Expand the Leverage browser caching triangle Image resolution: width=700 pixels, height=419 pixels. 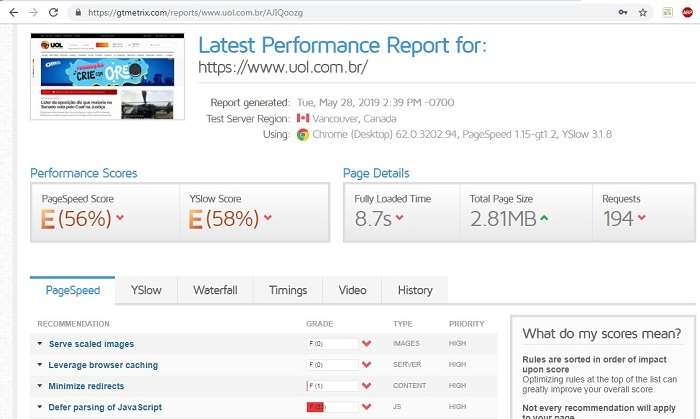click(x=40, y=365)
